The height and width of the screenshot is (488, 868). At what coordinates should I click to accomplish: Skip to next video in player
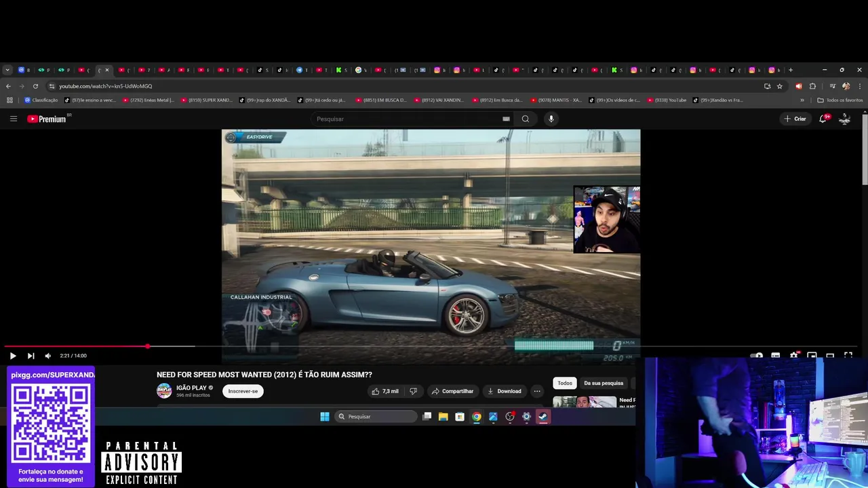(x=31, y=355)
